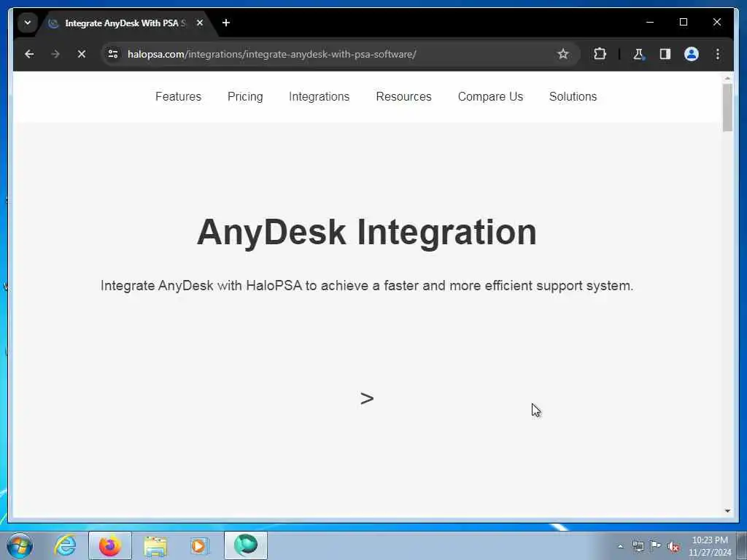Open the Pricing page

[x=245, y=97]
